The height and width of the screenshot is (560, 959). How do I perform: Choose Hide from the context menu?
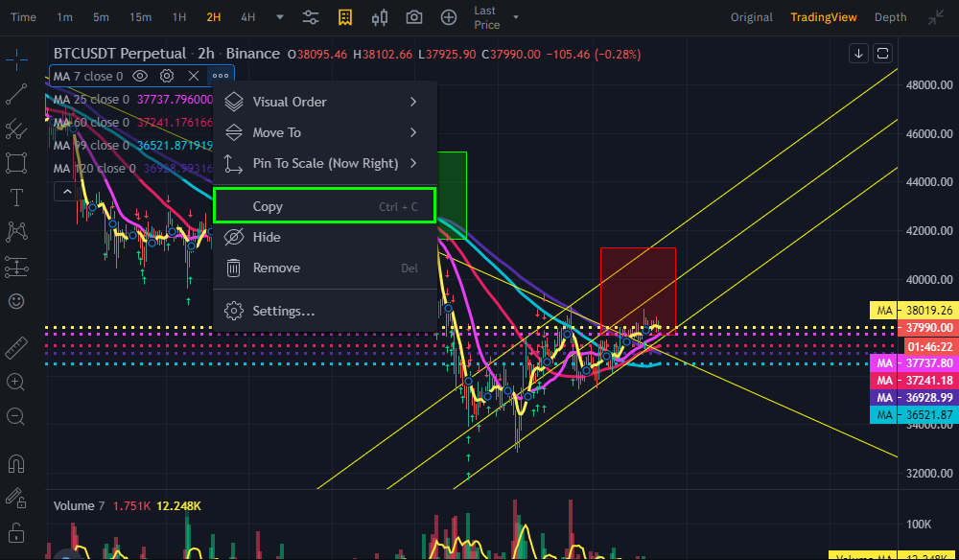(x=325, y=237)
